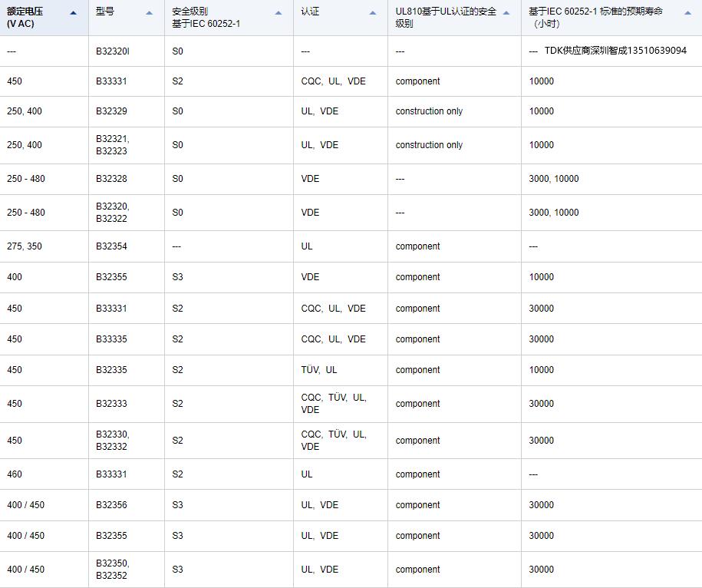Sort by the UL810 safety level column arrow
Screen dimensions: 702x588
(506, 13)
